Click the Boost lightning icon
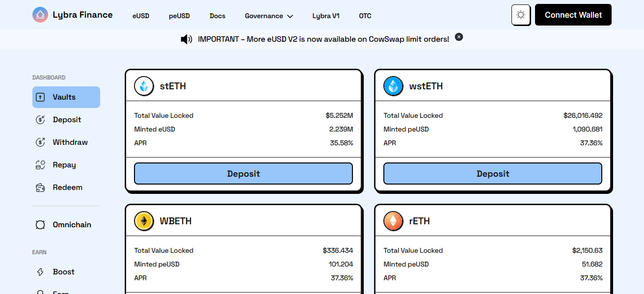This screenshot has width=644, height=294. coord(41,272)
